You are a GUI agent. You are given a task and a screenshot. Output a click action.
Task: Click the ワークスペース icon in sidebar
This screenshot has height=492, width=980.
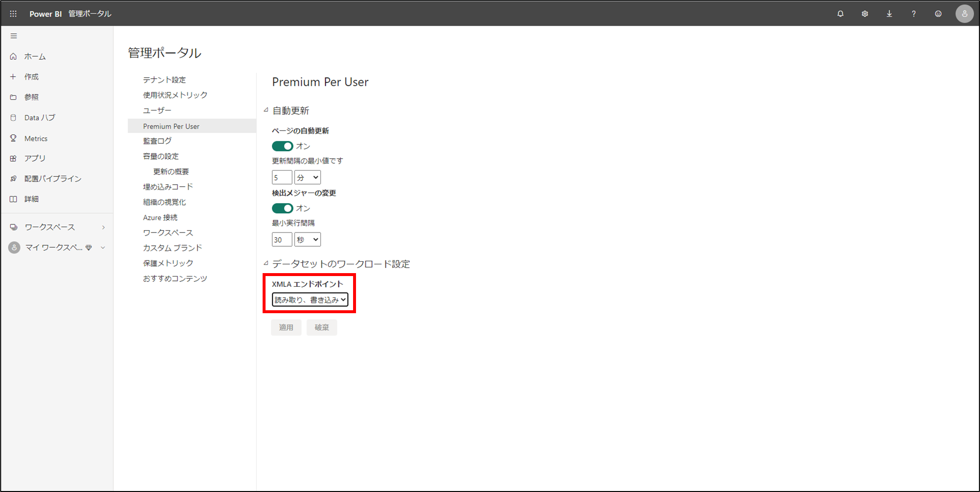[x=14, y=227]
